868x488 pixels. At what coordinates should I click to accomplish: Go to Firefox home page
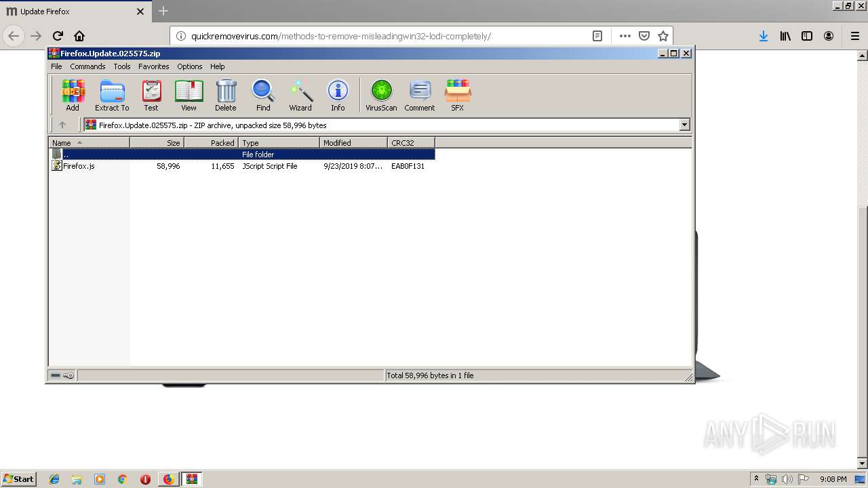point(79,36)
